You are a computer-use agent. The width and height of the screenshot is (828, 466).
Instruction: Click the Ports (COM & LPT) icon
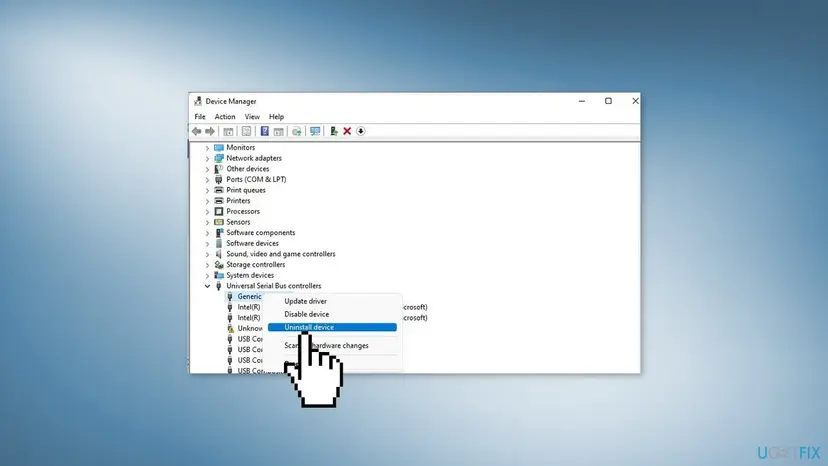[x=219, y=179]
